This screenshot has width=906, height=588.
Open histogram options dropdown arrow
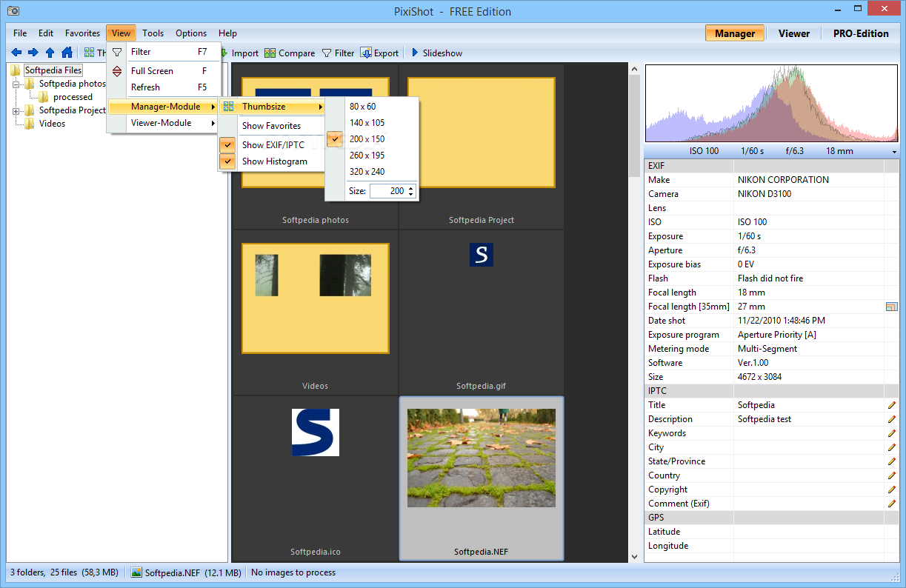pos(895,151)
